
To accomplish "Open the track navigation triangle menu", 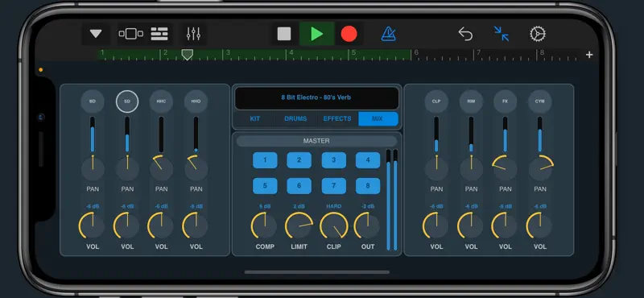I will pyautogui.click(x=96, y=34).
